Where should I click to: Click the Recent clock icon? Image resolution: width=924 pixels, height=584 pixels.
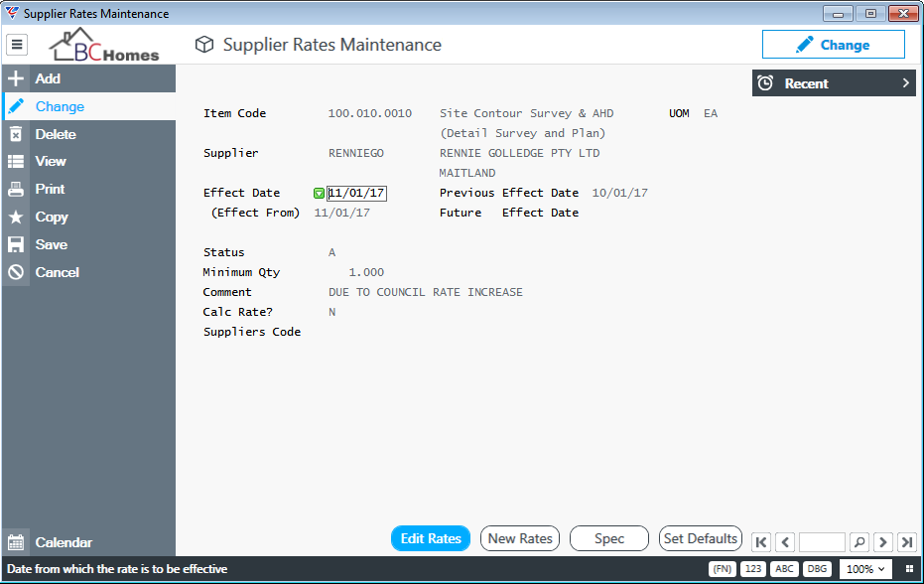pyautogui.click(x=765, y=83)
